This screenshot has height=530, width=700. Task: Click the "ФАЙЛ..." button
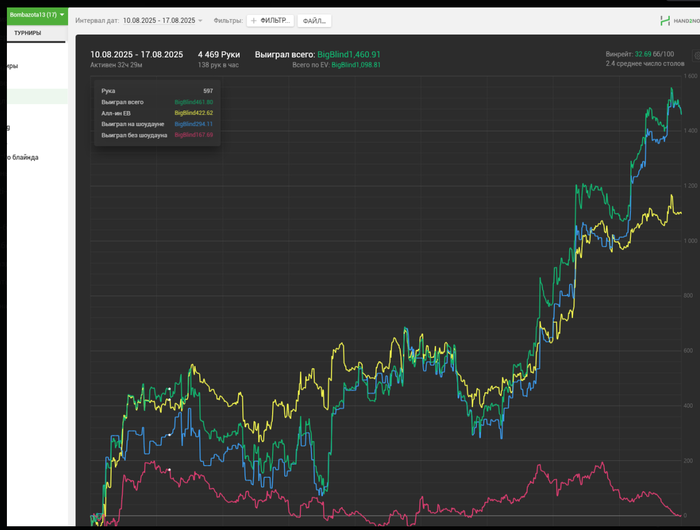pos(315,20)
